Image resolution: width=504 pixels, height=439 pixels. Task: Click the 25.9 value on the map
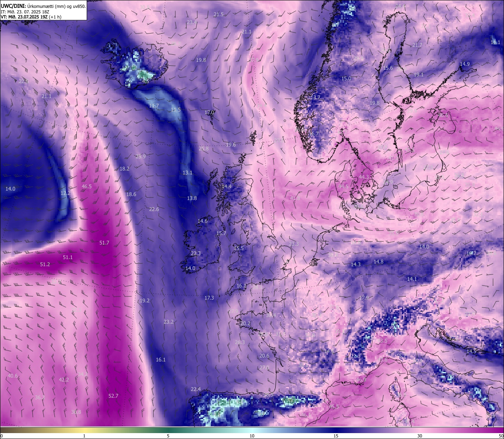pos(141,156)
